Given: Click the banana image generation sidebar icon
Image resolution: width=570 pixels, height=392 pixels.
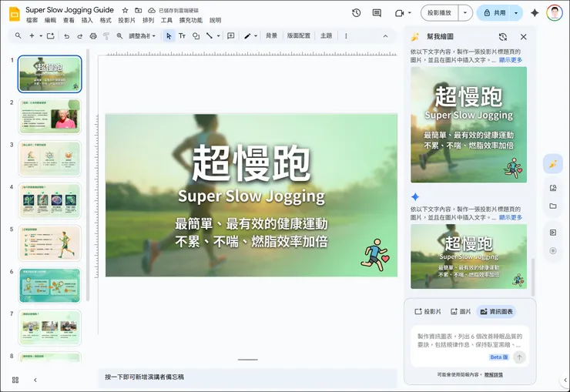Looking at the screenshot, I should pos(553,164).
